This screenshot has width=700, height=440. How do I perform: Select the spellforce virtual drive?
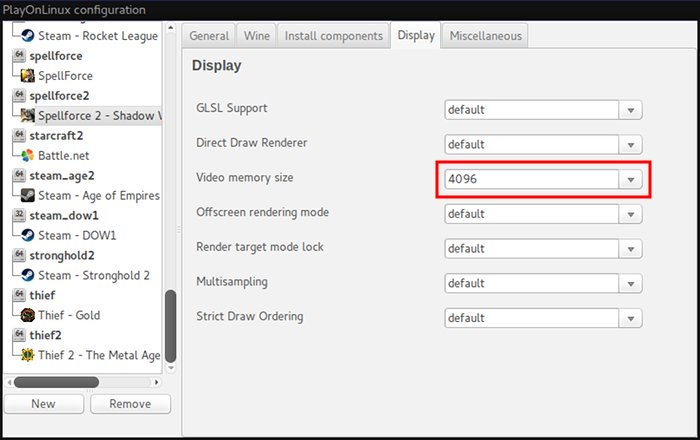[x=56, y=56]
